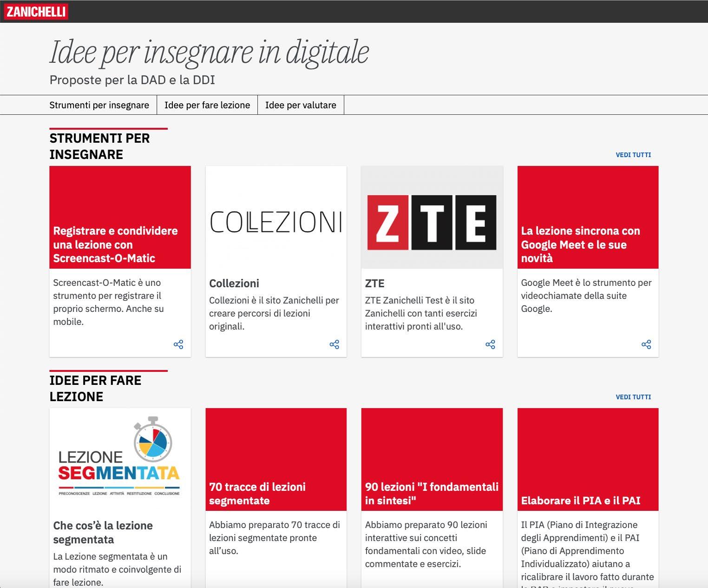
Task: Click the 'Abbiamo preparato 70 tracce' description
Action: pyautogui.click(x=275, y=538)
